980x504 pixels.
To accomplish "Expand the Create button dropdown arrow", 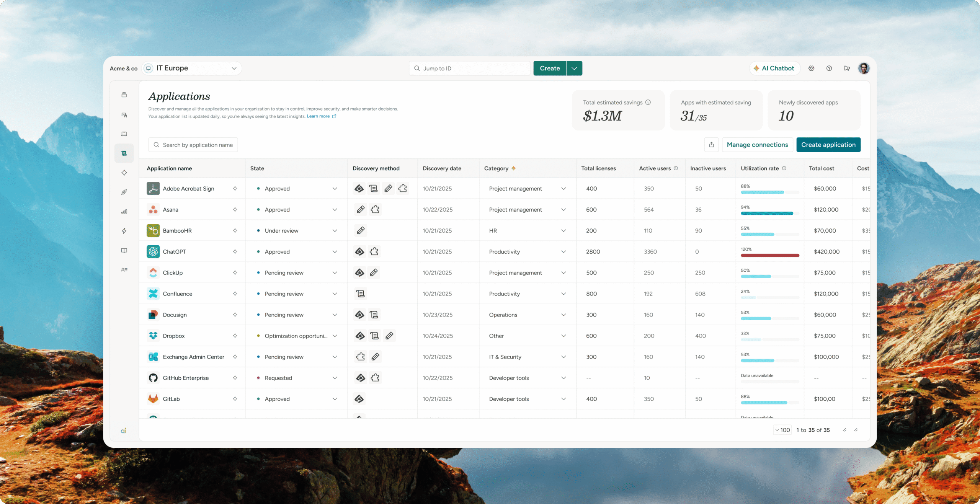I will pyautogui.click(x=574, y=68).
